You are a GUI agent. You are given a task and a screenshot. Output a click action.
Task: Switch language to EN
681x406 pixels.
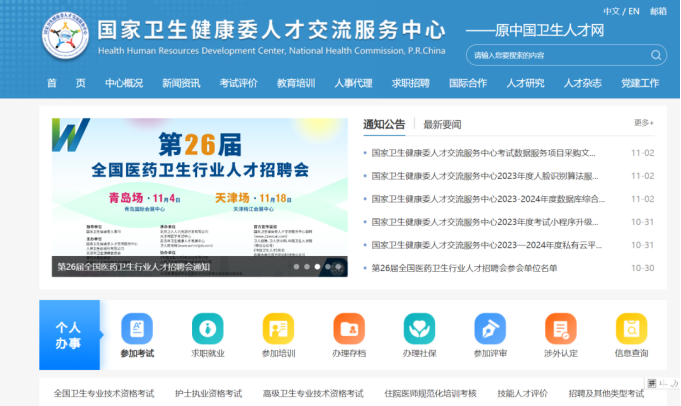634,11
